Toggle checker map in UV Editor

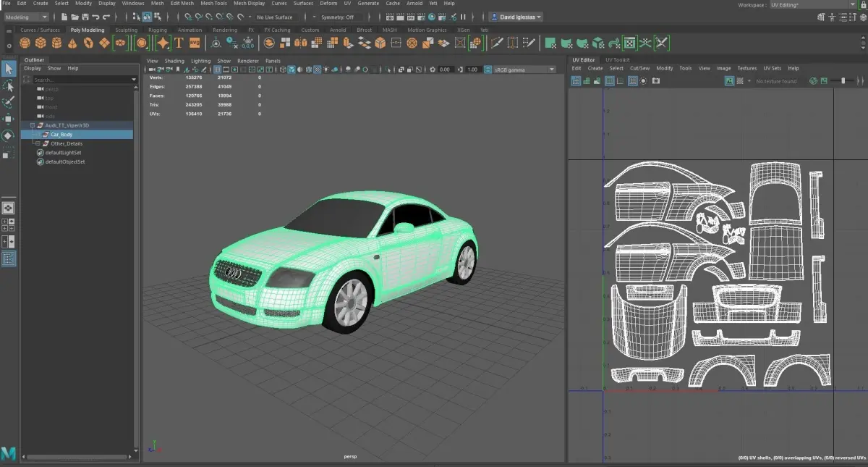coord(739,81)
